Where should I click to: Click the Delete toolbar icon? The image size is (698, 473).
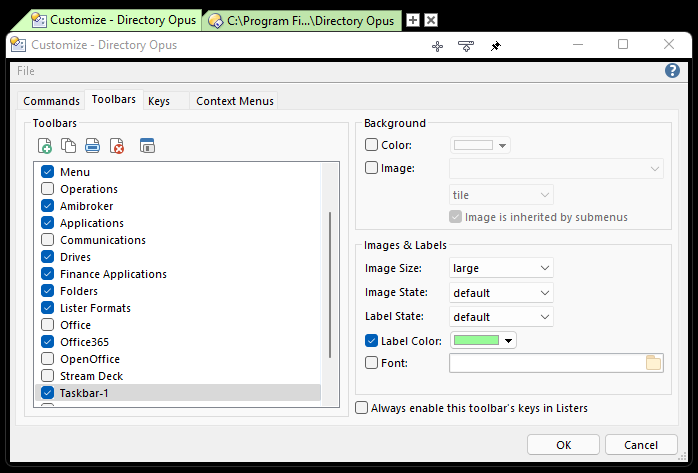pyautogui.click(x=117, y=146)
